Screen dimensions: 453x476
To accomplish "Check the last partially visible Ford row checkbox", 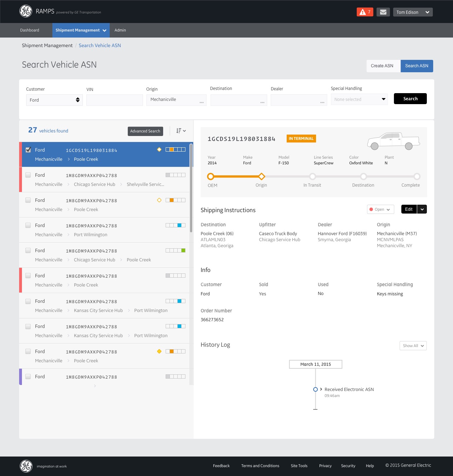I will [x=28, y=376].
